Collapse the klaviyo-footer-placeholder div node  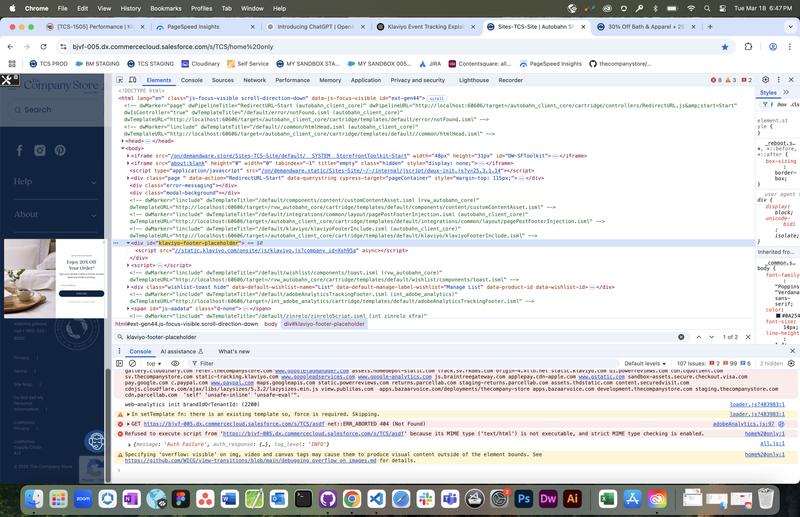click(128, 243)
